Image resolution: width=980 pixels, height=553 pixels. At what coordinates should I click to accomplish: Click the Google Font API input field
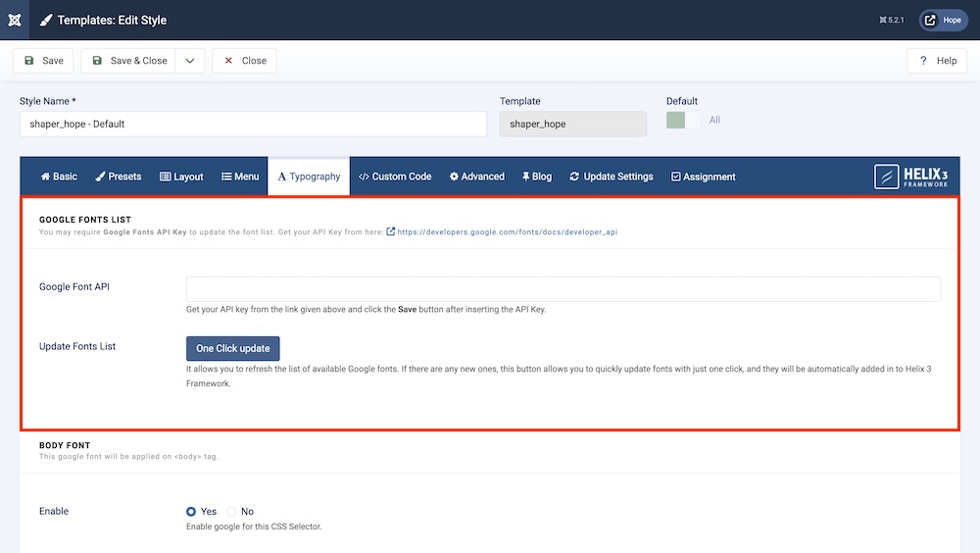563,288
